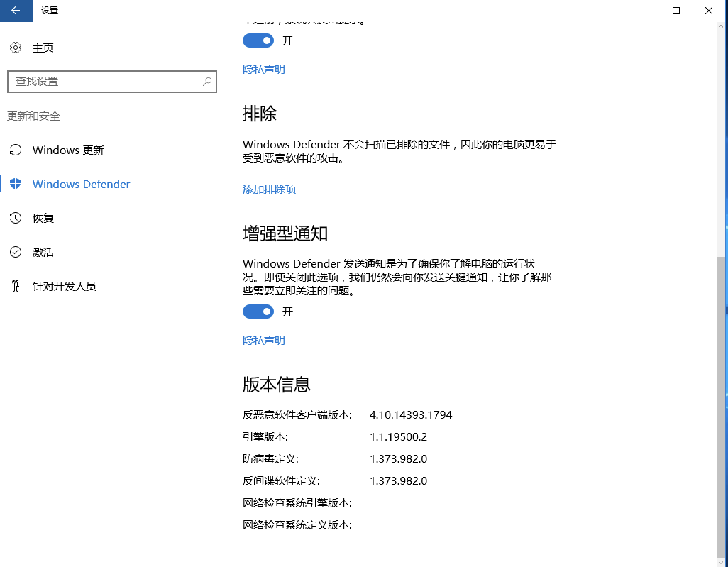728x567 pixels.
Task: Open the 恢复 section
Action: click(43, 218)
